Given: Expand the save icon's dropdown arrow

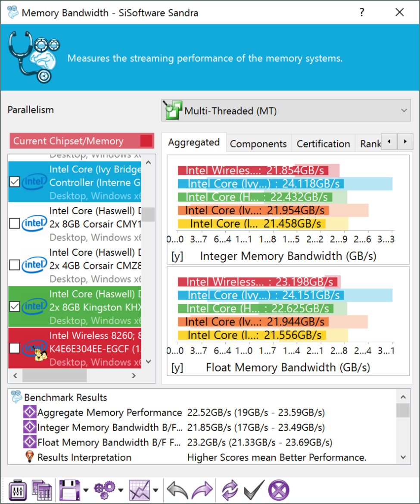Looking at the screenshot, I should (x=86, y=491).
